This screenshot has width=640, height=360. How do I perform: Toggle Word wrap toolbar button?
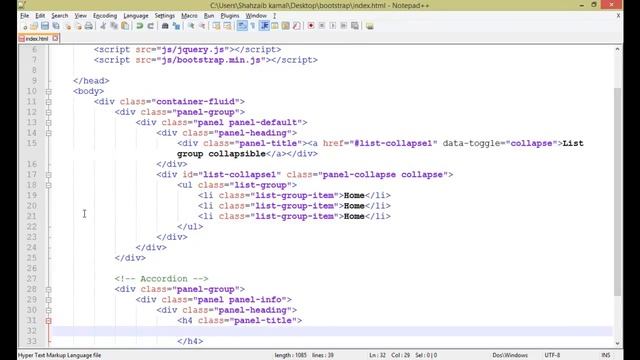coord(242,26)
